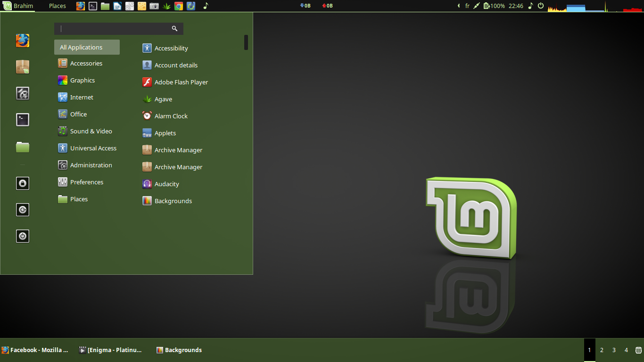Viewport: 644px width, 362px height.
Task: Click the system monitor graph applet
Action: click(595, 6)
